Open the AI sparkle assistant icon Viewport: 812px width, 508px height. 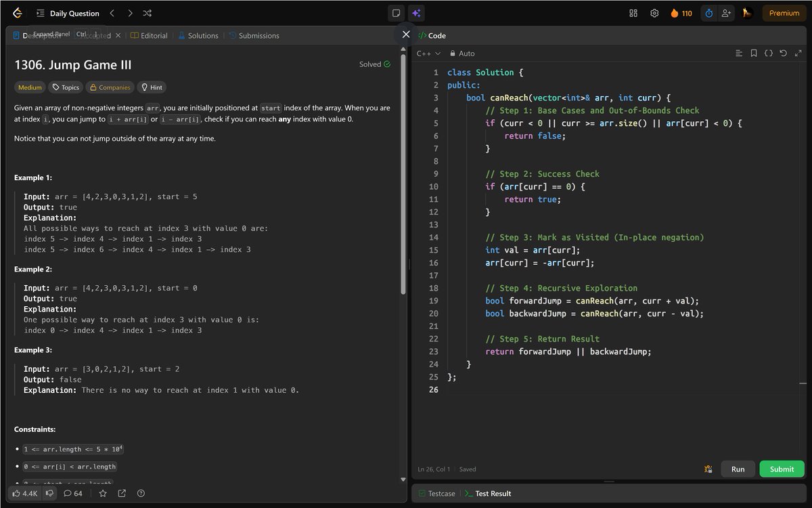pos(415,13)
